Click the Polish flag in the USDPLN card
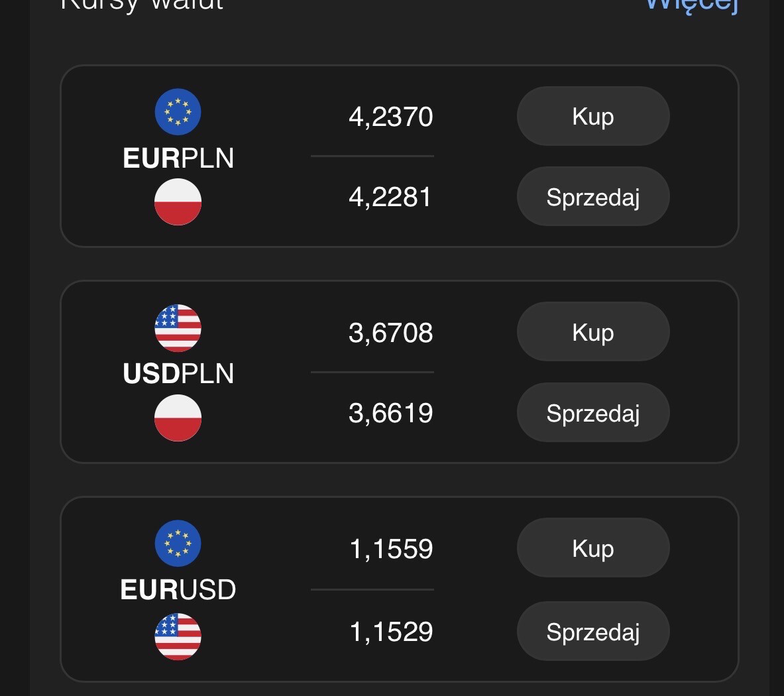This screenshot has width=784, height=696. point(178,418)
